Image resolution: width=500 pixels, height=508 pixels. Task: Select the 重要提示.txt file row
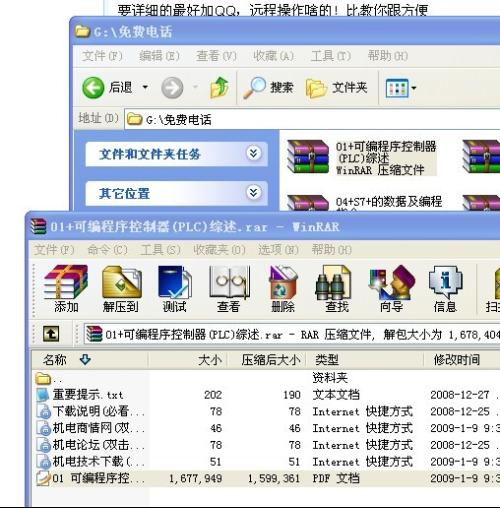coord(266,395)
